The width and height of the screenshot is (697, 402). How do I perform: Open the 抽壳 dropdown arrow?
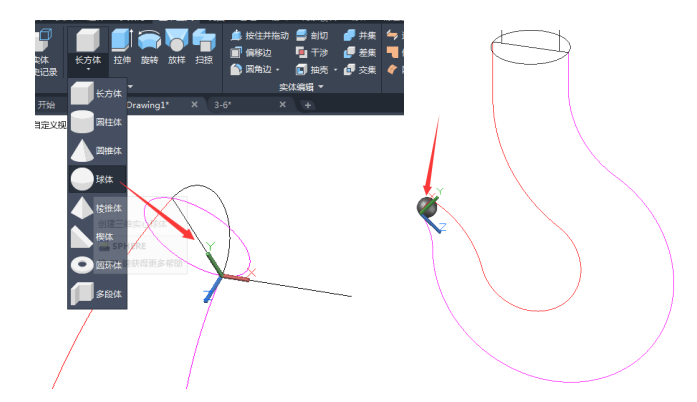pyautogui.click(x=336, y=70)
